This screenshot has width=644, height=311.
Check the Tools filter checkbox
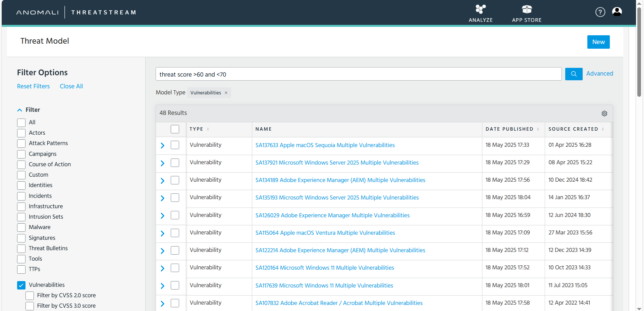pyautogui.click(x=21, y=259)
